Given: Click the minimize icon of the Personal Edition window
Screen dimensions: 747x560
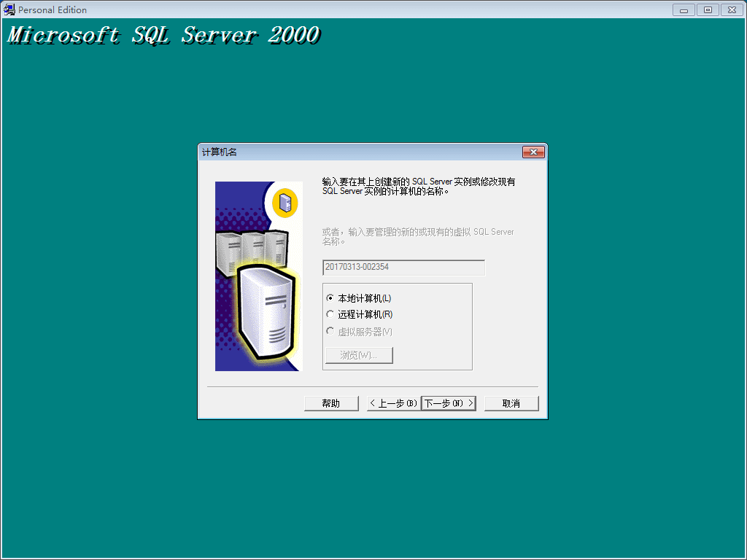Looking at the screenshot, I should [x=684, y=9].
